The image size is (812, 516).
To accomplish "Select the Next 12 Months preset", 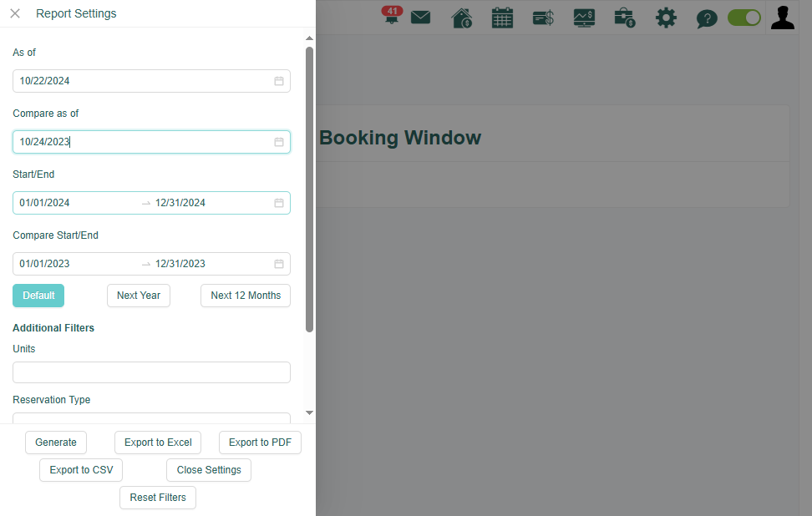I will pyautogui.click(x=246, y=296).
